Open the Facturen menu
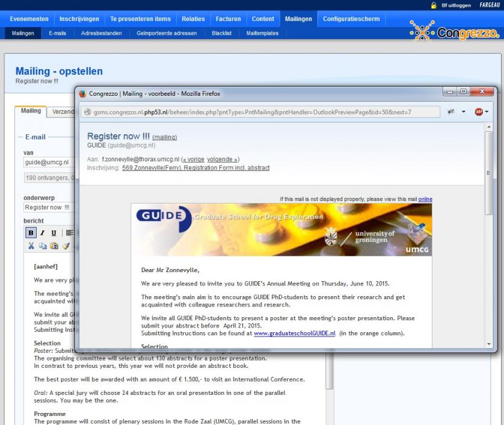This screenshot has width=504, height=425. pyautogui.click(x=228, y=19)
